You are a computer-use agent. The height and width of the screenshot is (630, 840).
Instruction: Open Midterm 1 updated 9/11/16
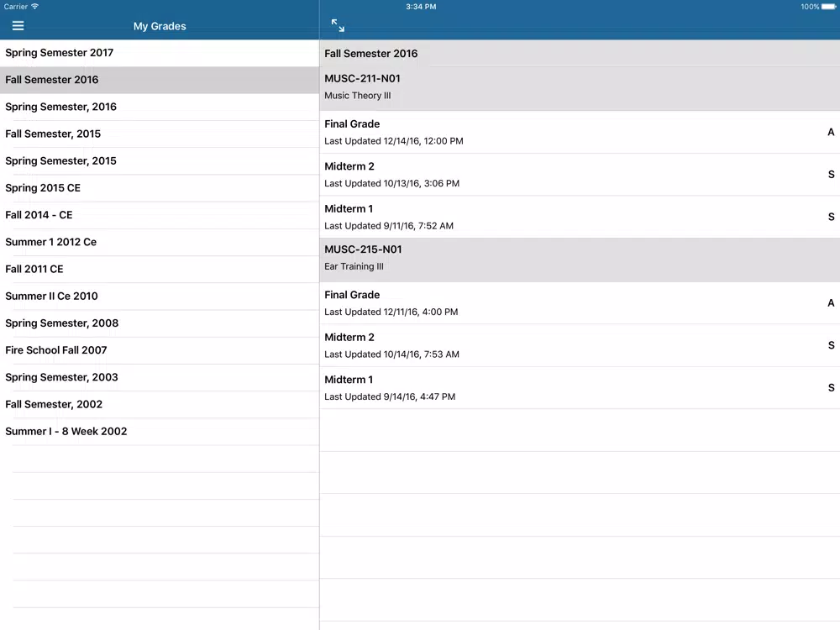click(580, 217)
